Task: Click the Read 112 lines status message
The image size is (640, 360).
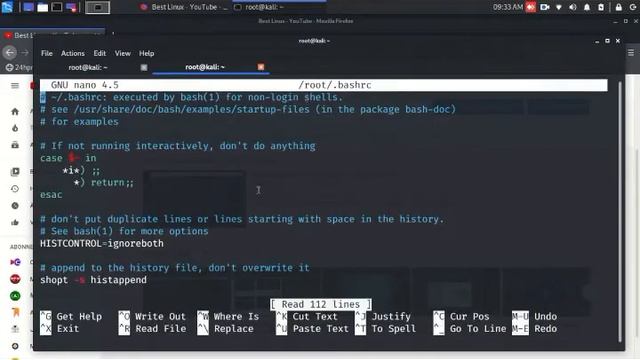Action: pos(321,304)
